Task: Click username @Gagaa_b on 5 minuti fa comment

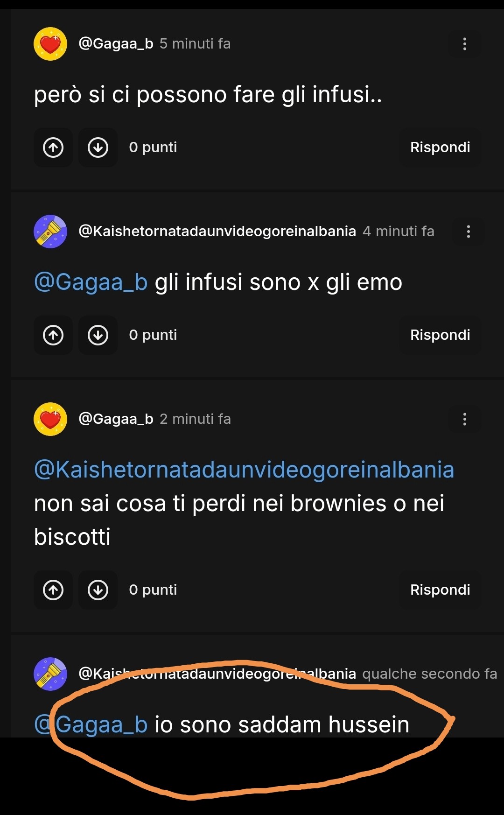Action: pyautogui.click(x=116, y=44)
